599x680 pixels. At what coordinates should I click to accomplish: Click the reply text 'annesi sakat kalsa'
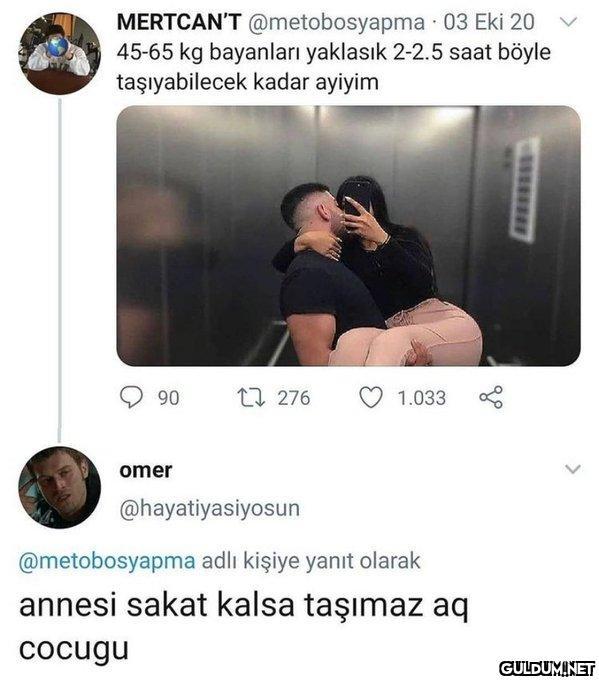(x=157, y=605)
